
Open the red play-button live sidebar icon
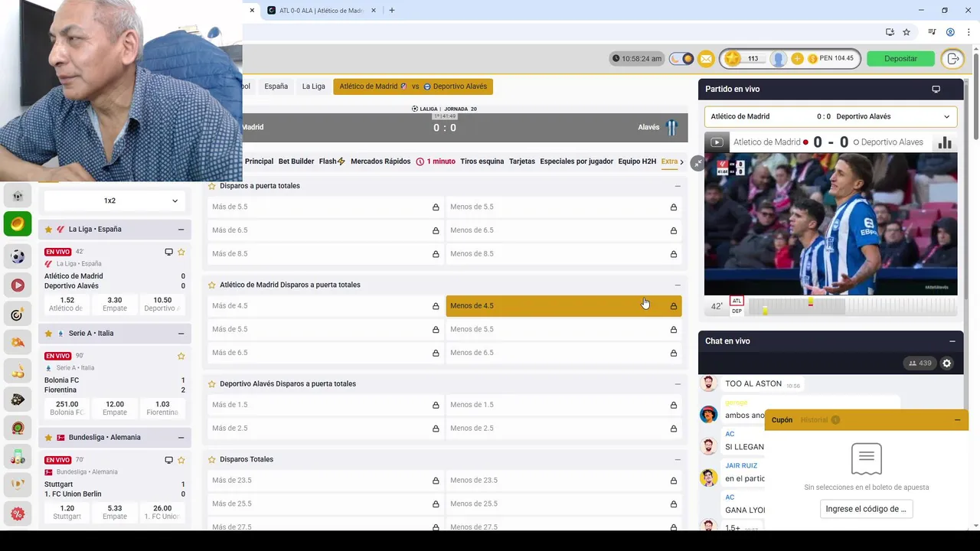(x=18, y=285)
